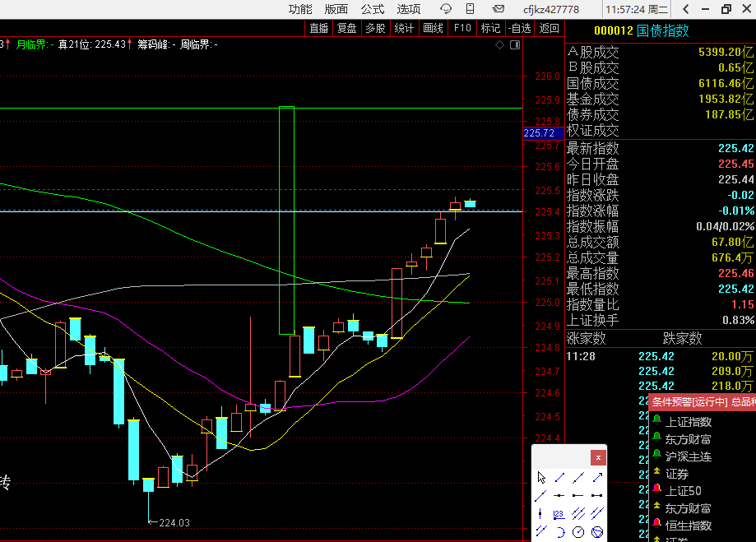Click the 上证指数 alert entry
Viewport: 756px width, 542px height.
click(689, 423)
